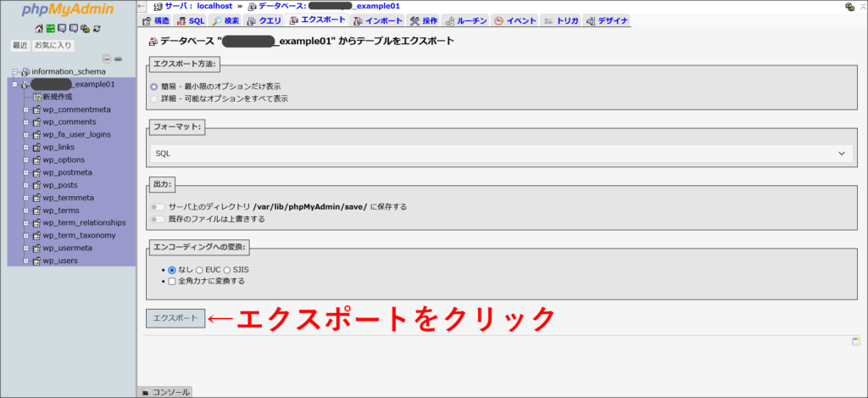Click the wp_commentmeta table icon
868x398 pixels.
pos(37,109)
